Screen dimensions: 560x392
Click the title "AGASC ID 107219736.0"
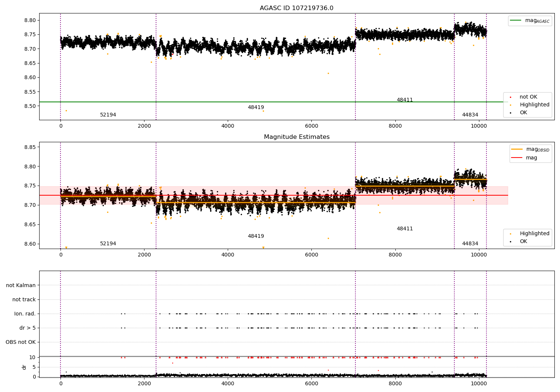tap(296, 8)
